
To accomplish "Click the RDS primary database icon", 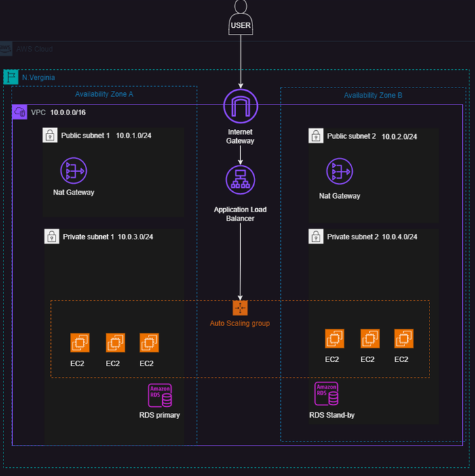I will tap(159, 395).
